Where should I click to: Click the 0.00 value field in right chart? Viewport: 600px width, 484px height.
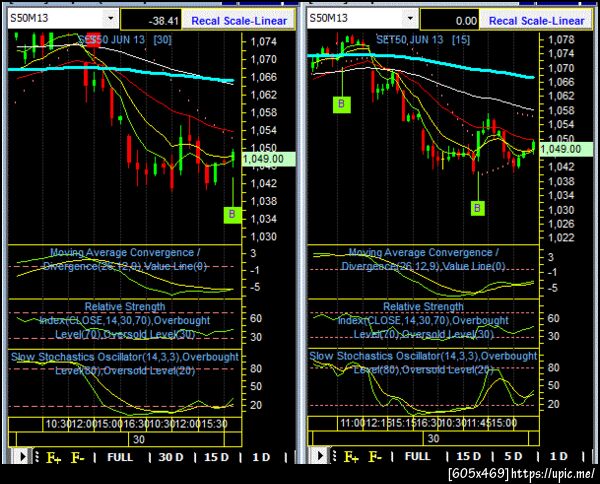[x=450, y=21]
